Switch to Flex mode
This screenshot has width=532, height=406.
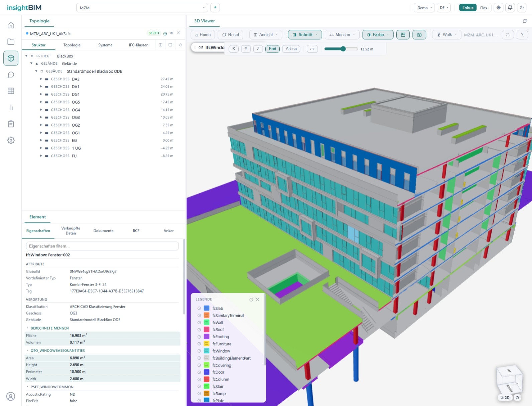click(484, 8)
